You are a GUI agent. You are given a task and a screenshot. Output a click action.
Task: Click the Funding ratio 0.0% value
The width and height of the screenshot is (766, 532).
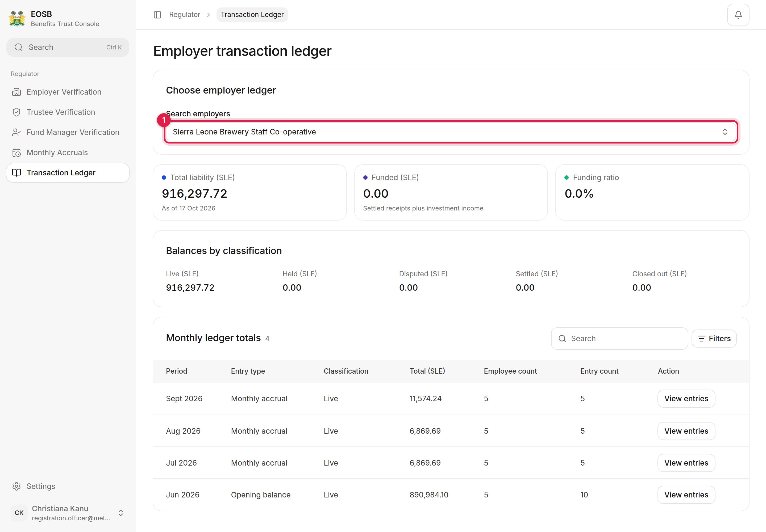tap(579, 194)
